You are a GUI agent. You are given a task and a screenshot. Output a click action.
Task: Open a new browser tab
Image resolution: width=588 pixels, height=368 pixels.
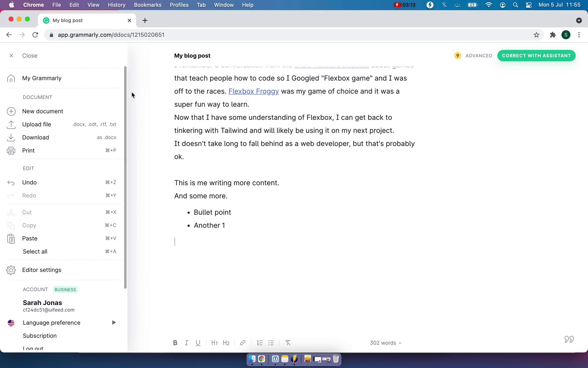pyautogui.click(x=145, y=20)
